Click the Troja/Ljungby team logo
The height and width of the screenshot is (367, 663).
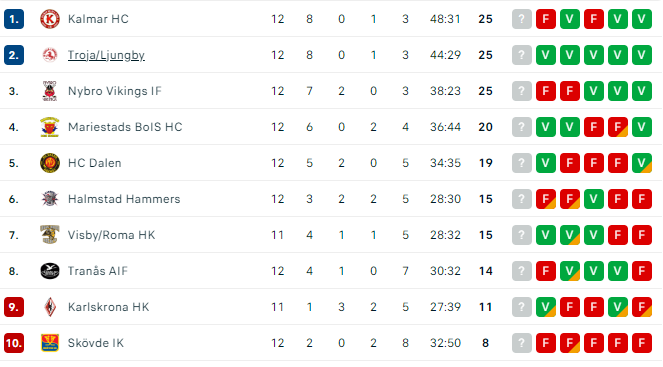[49, 55]
